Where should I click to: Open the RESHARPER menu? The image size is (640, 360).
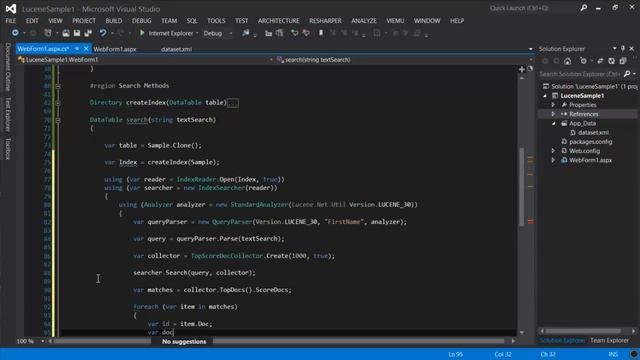325,20
